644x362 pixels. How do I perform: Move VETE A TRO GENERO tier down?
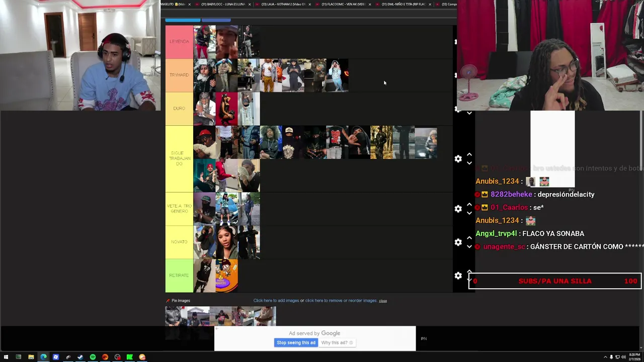pyautogui.click(x=469, y=213)
